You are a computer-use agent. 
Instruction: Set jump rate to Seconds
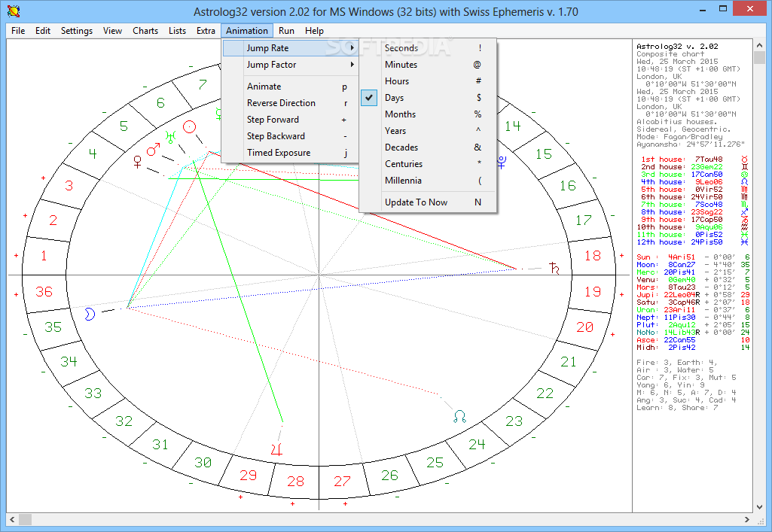(428, 48)
